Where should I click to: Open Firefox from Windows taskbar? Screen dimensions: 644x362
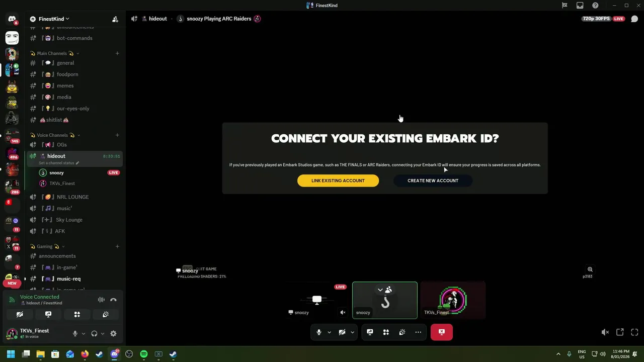click(85, 354)
